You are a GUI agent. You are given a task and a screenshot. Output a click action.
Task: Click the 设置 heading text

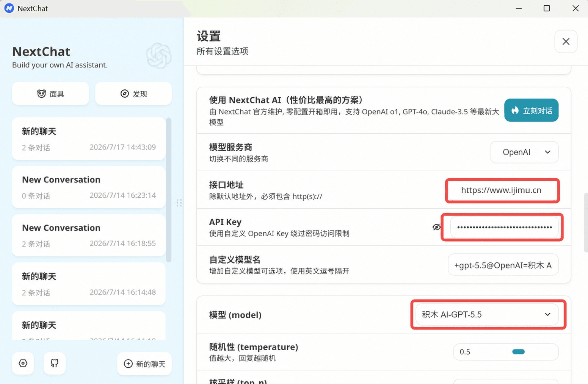coord(209,36)
